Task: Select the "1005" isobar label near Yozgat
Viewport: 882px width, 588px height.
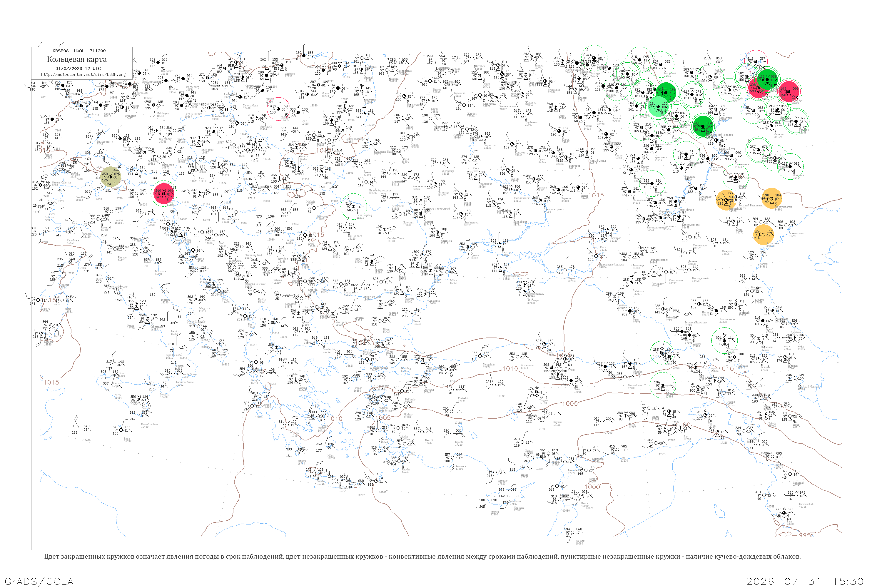Action: (x=570, y=403)
